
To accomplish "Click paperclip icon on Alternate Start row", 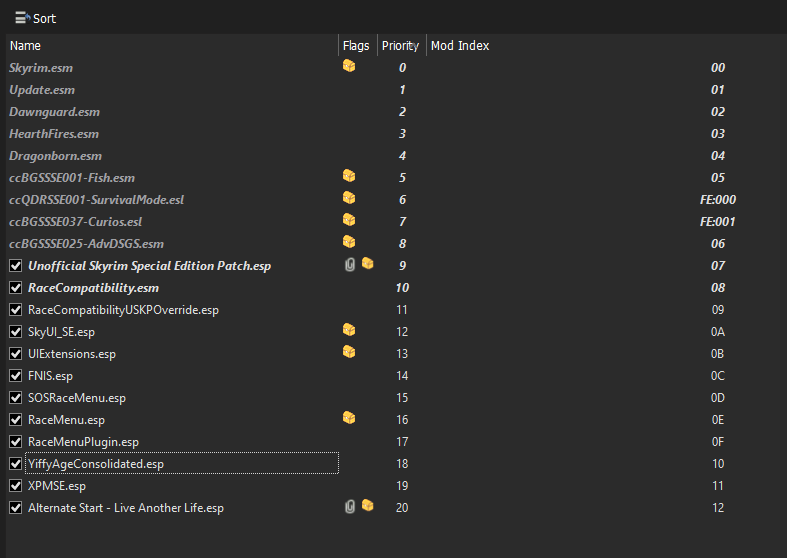I will (x=350, y=506).
